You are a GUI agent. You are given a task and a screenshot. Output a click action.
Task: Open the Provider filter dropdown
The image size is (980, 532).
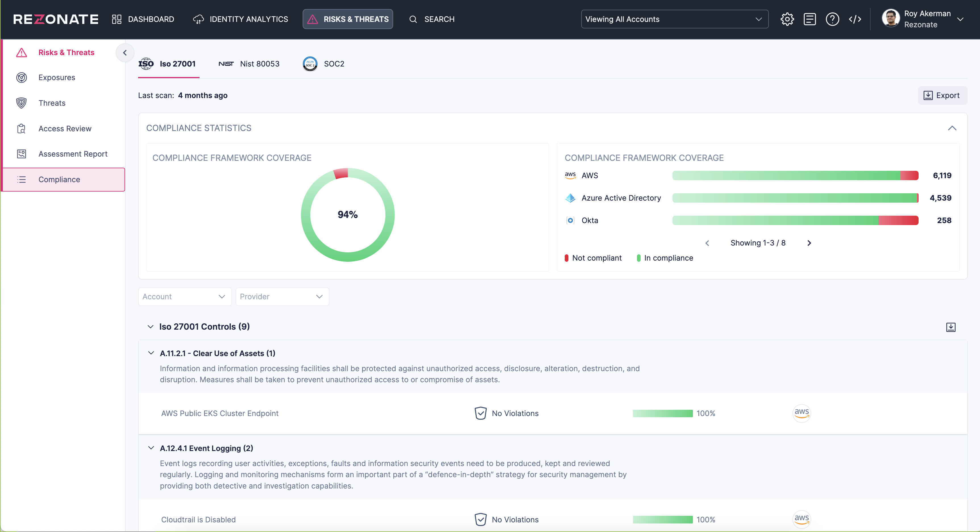tap(282, 297)
